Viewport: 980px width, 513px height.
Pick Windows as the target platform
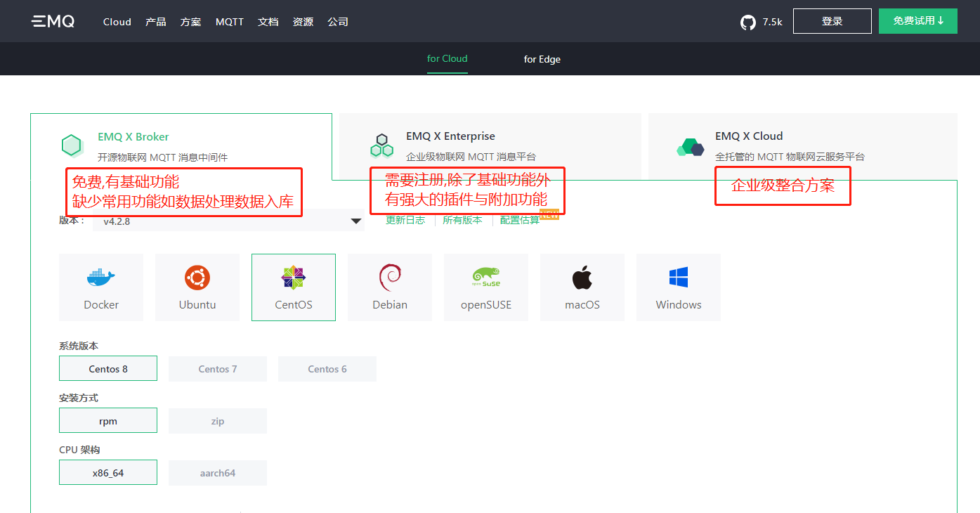[x=678, y=287]
